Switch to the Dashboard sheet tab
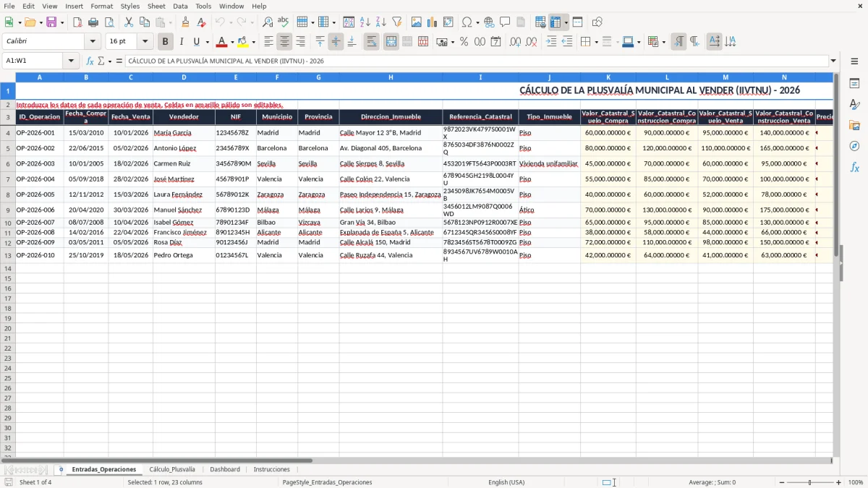This screenshot has height=488, width=868. point(225,469)
